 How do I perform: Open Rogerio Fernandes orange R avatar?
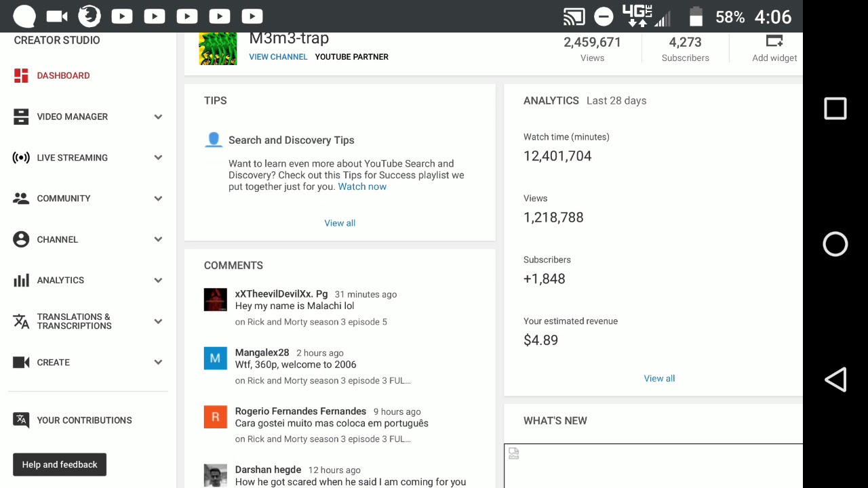pyautogui.click(x=216, y=417)
